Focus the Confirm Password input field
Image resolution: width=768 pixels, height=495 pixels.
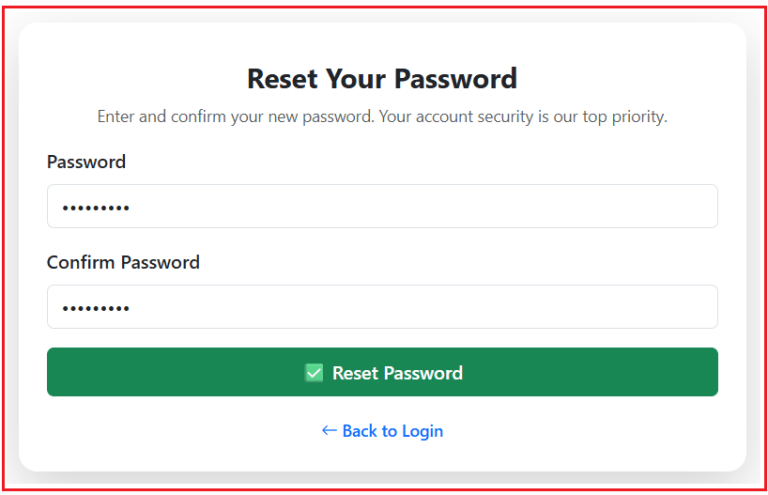click(382, 307)
